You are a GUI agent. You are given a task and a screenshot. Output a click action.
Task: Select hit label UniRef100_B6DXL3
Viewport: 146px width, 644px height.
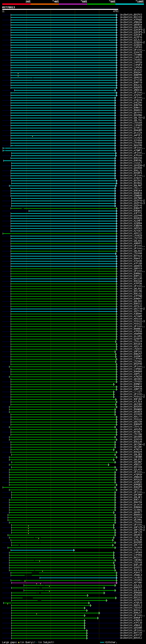[131, 605]
